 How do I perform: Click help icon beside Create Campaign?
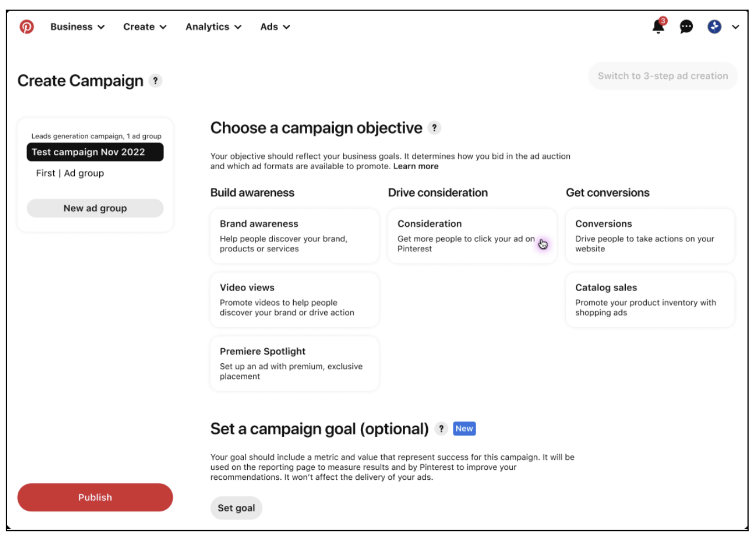[x=156, y=81]
